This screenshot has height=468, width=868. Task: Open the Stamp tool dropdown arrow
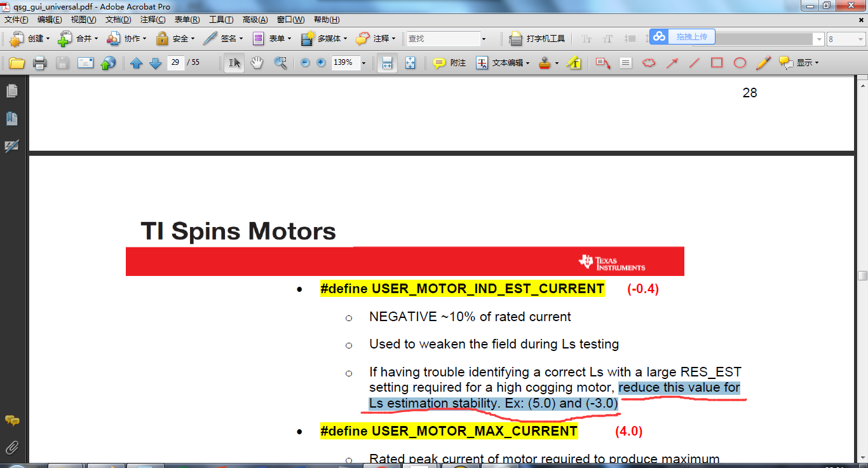click(x=557, y=63)
